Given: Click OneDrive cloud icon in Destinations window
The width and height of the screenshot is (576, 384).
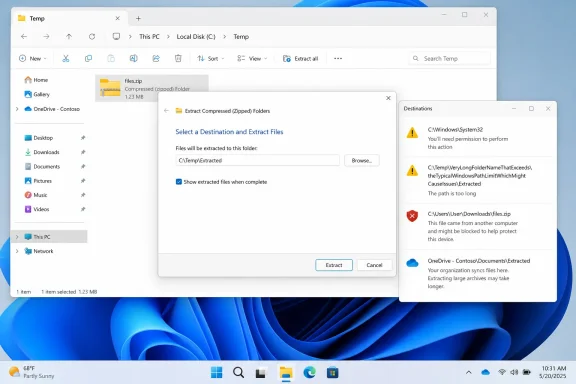Looking at the screenshot, I should pos(412,263).
